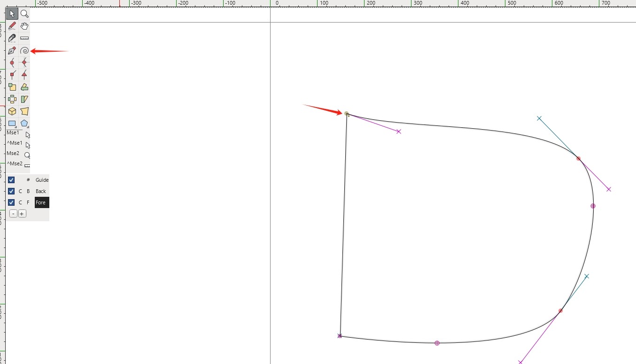Click magnifier icon beside Mse2 label

(x=27, y=155)
